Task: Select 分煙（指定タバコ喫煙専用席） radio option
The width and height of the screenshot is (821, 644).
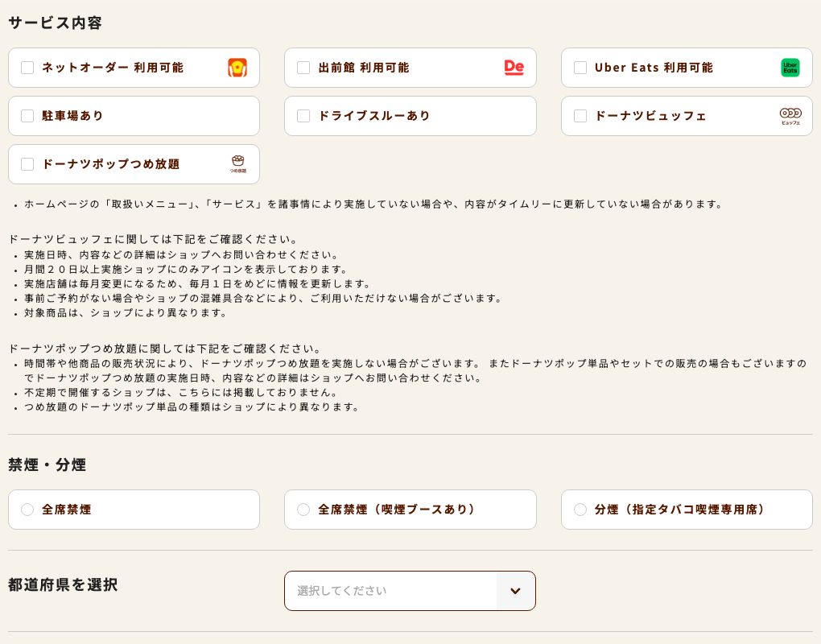Action: (580, 510)
